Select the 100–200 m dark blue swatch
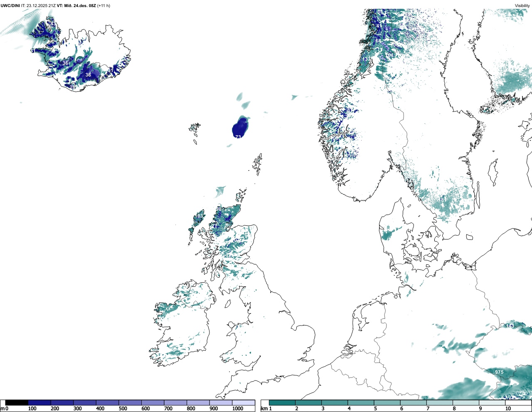 click(x=39, y=402)
